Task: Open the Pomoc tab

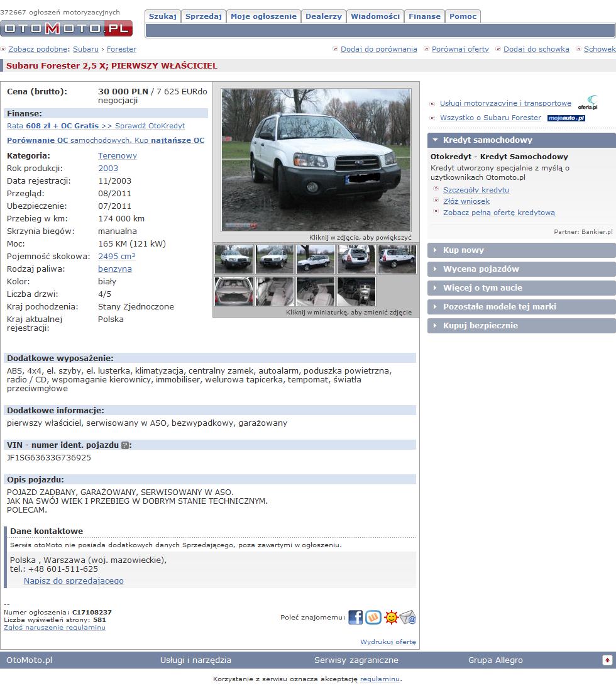Action: pos(463,16)
